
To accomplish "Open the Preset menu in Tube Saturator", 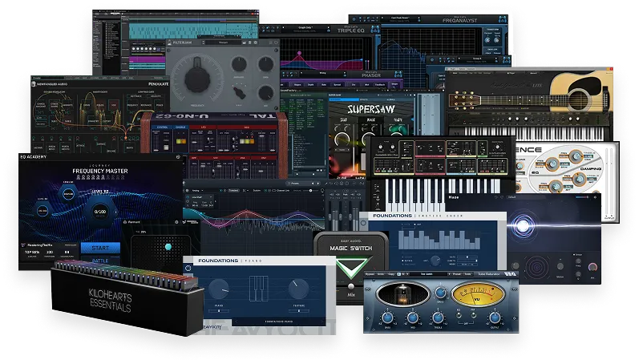I will click(x=456, y=274).
